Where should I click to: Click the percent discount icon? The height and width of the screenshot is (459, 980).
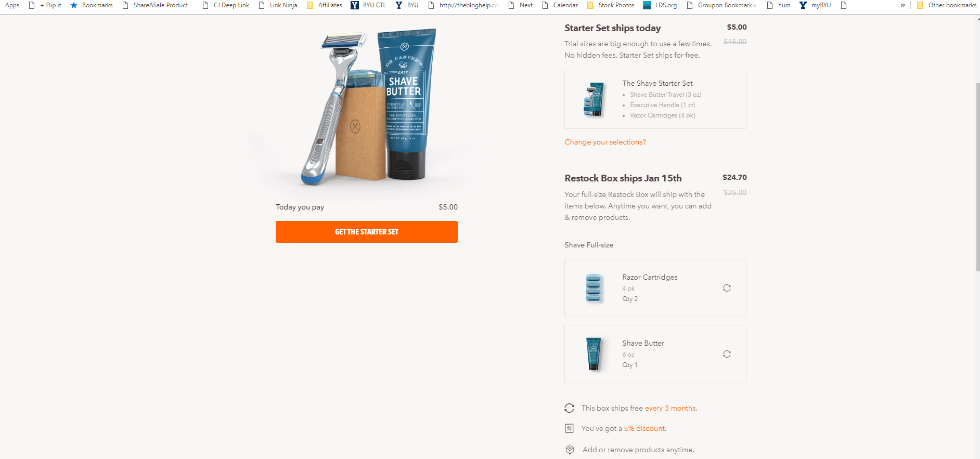point(570,428)
